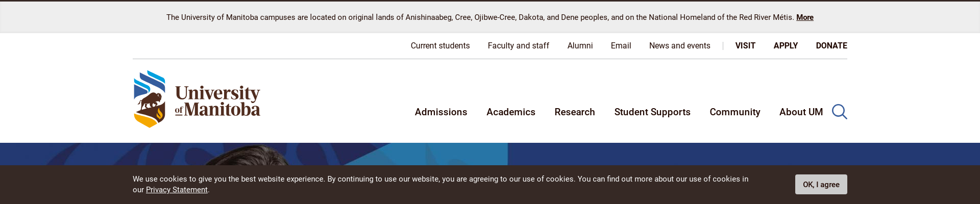Click the DONATE link
This screenshot has height=204, width=980.
pyautogui.click(x=831, y=46)
